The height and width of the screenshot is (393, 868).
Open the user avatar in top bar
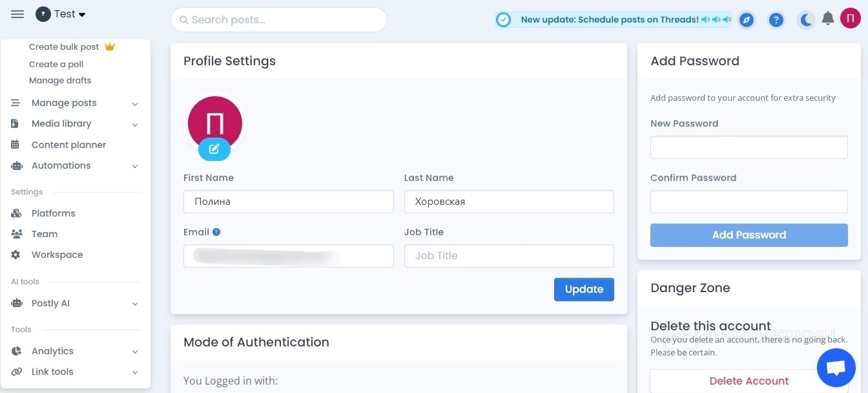click(x=851, y=19)
